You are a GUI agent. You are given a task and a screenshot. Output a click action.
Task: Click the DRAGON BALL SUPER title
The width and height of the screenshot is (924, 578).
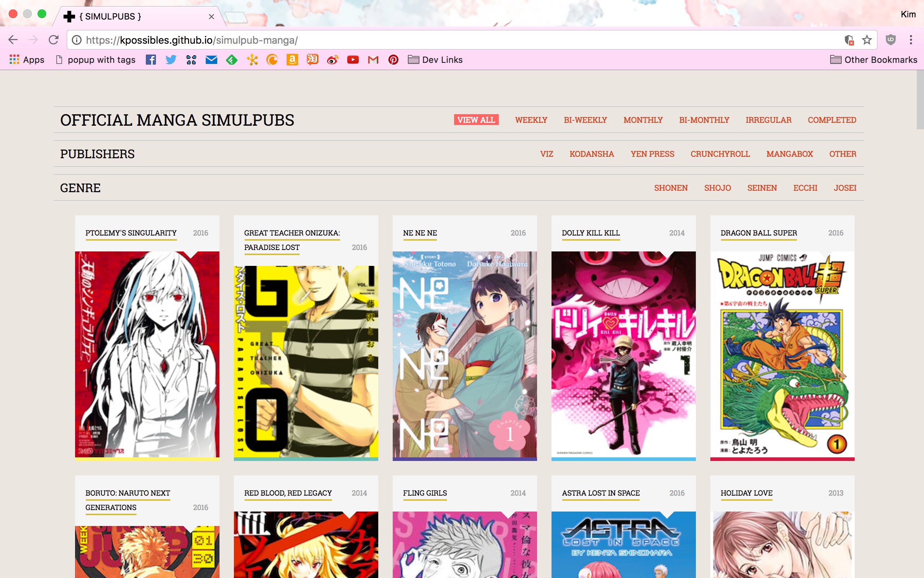point(759,233)
